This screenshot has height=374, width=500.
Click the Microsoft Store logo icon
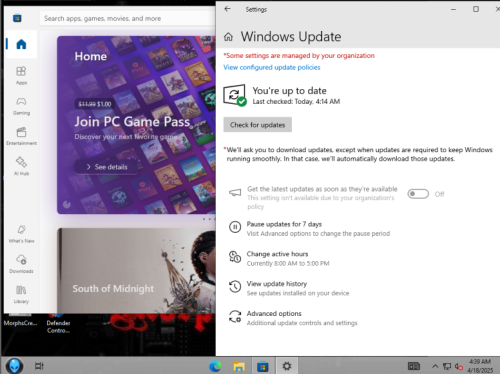[x=17, y=18]
